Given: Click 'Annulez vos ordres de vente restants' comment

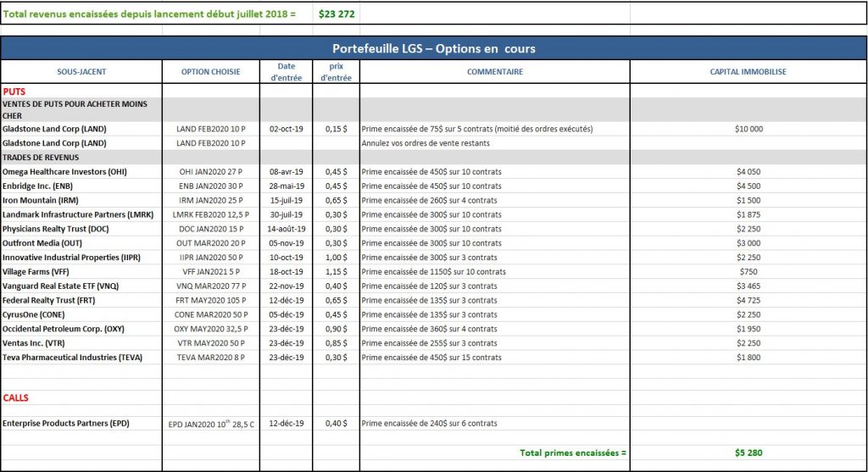Looking at the screenshot, I should [x=426, y=143].
